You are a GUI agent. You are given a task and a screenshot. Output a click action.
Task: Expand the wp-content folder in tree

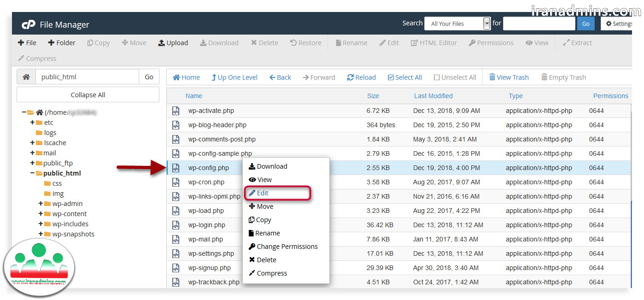pyautogui.click(x=41, y=214)
